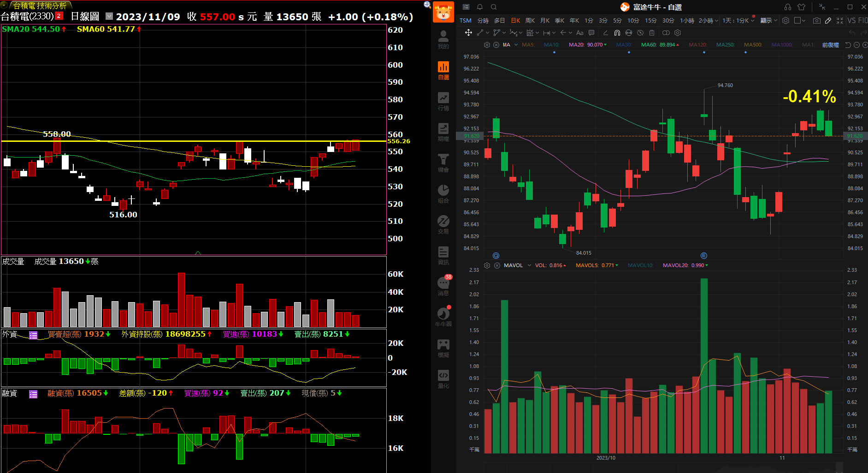
Task: Click the trash icon to delete drawings
Action: [x=652, y=33]
